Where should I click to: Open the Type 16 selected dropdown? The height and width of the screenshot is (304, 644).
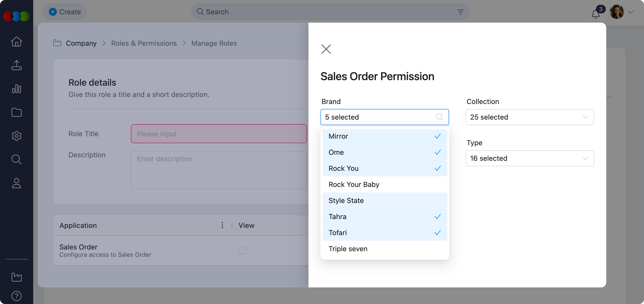529,158
